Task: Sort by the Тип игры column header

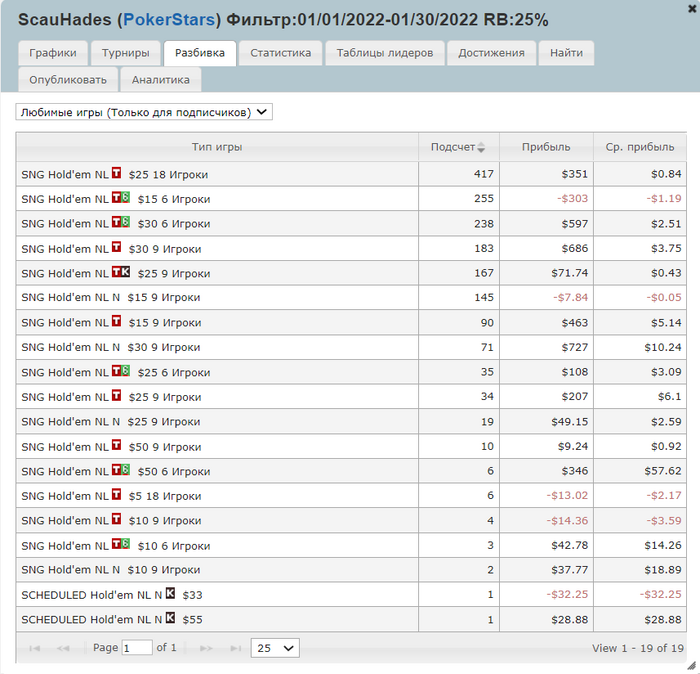Action: coord(217,147)
